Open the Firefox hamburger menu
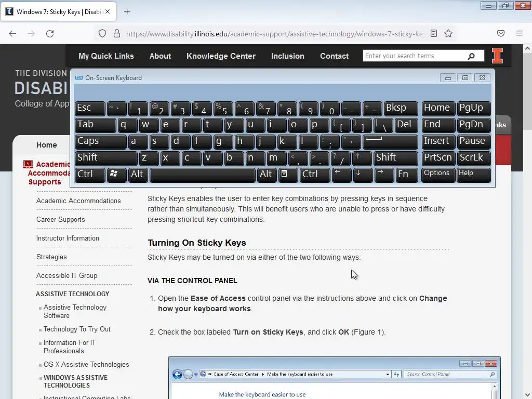 (x=520, y=33)
